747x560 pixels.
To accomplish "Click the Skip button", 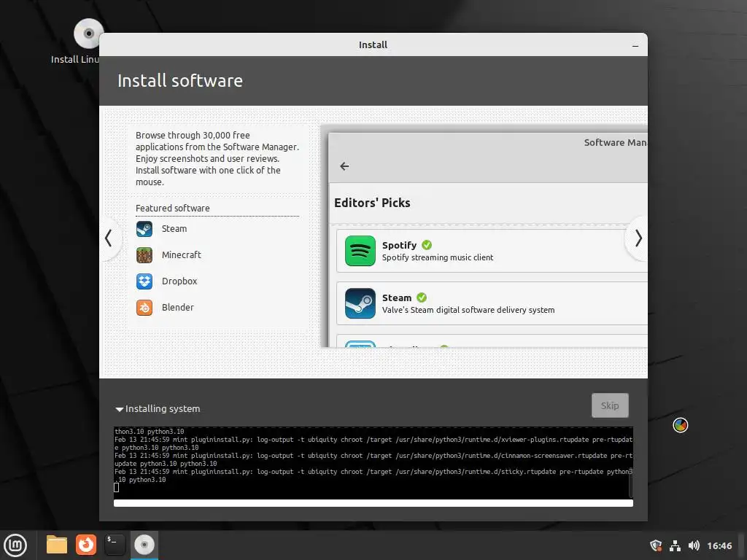I will click(x=610, y=405).
